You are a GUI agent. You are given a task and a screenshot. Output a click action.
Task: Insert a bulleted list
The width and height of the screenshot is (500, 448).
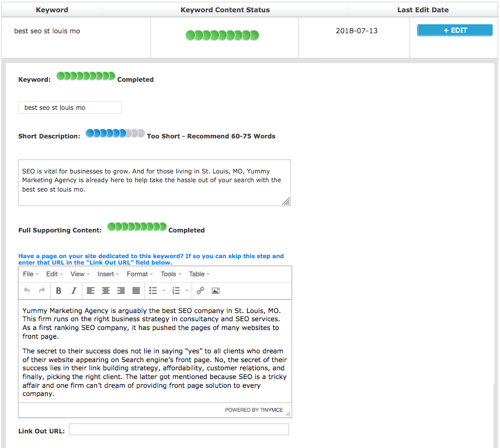click(x=153, y=290)
